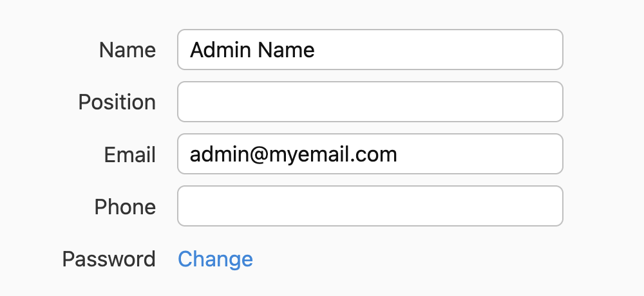Viewport: 644px width, 296px height.
Task: Click the admin@myemail.com text value
Action: click(293, 154)
